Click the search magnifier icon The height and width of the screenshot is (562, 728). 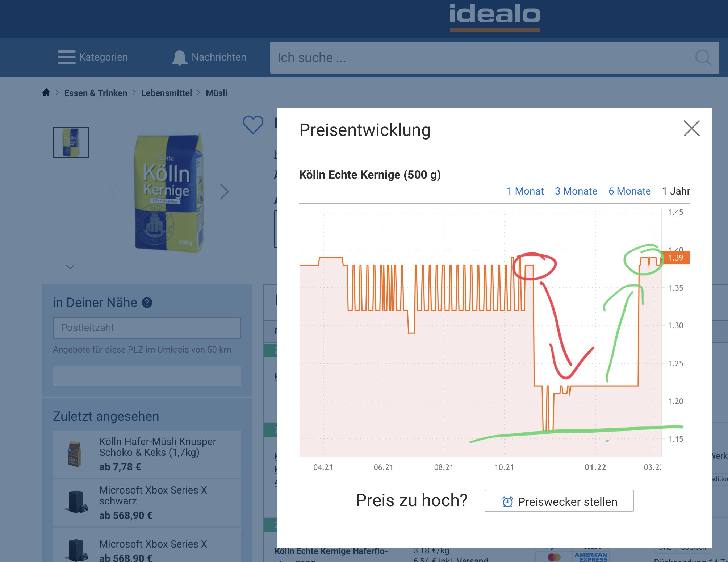pyautogui.click(x=703, y=58)
